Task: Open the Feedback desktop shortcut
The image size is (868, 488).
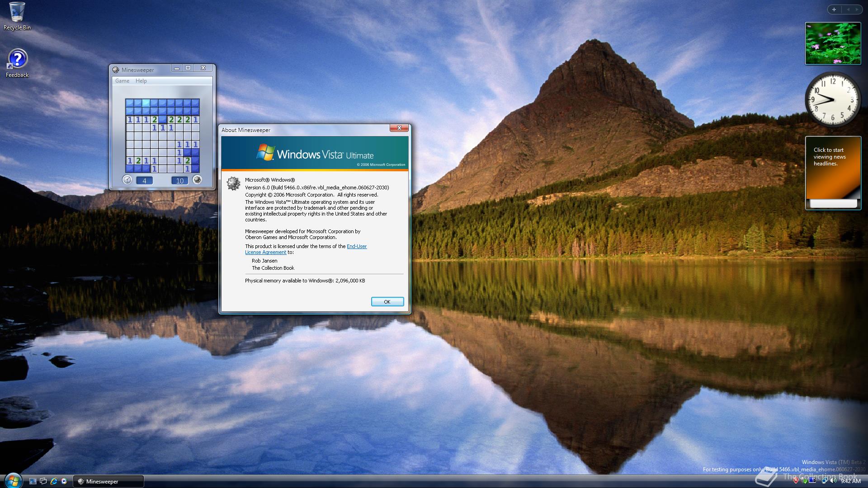Action: coord(17,59)
